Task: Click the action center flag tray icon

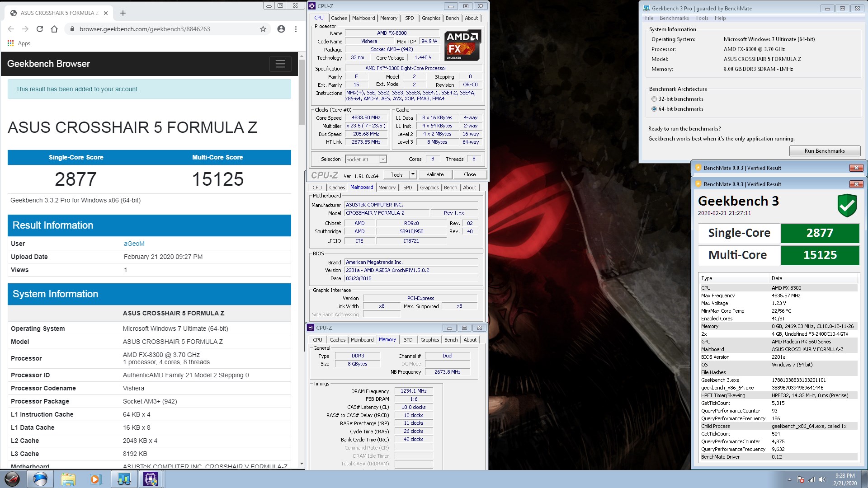Action: [801, 479]
